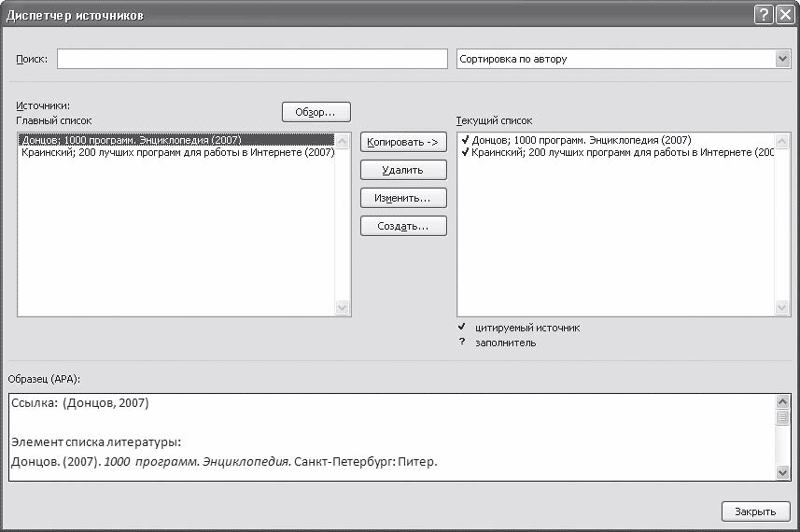Click inside the Поиск search field
This screenshot has width=800, height=532.
pyautogui.click(x=251, y=59)
